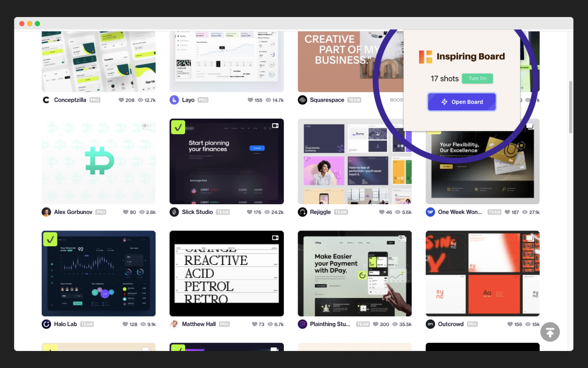588x368 pixels.
Task: Open the Rejiggle visual identity shot
Action: coord(355,161)
